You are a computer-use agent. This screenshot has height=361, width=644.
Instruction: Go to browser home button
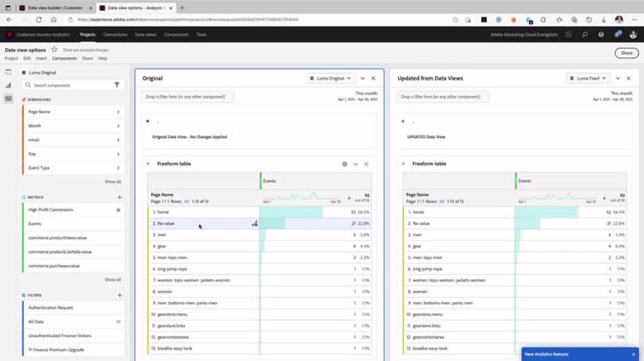(53, 19)
